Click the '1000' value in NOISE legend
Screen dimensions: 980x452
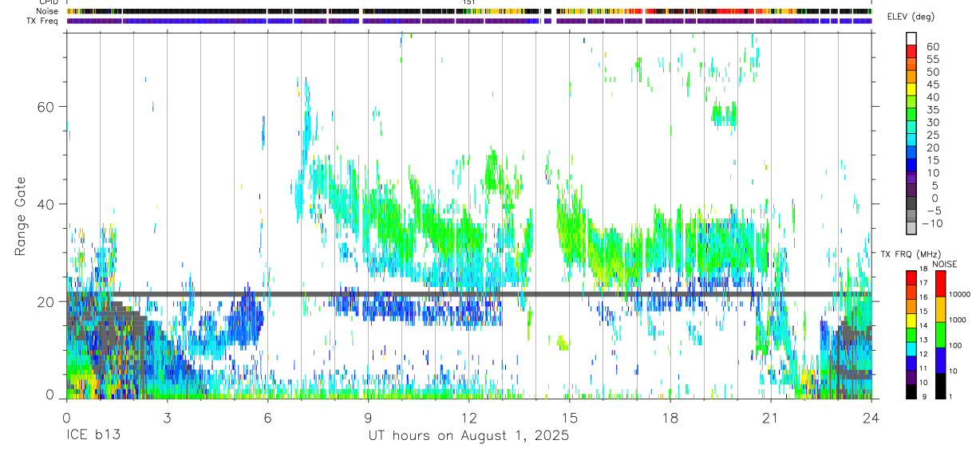coord(959,320)
